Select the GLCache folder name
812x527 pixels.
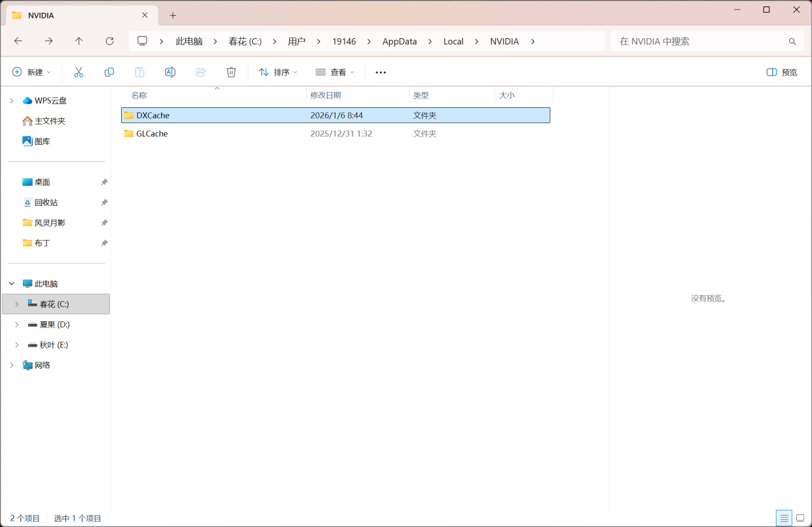[x=152, y=133]
